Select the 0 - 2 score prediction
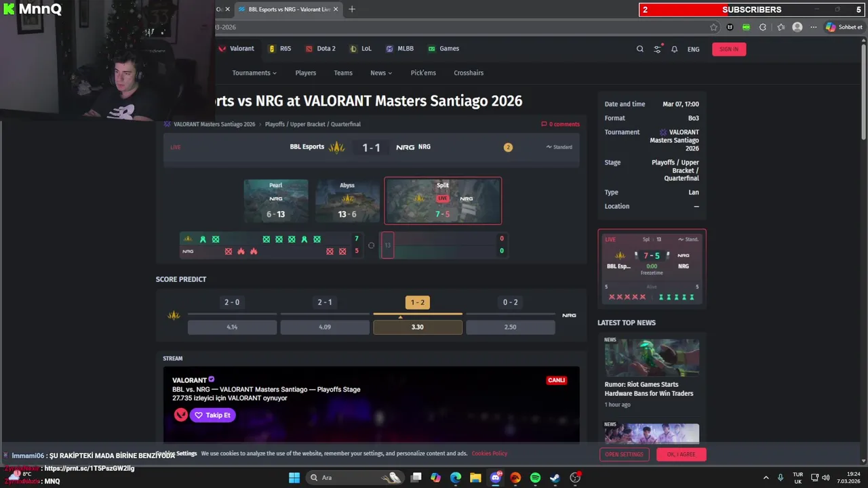The height and width of the screenshot is (488, 868). [x=511, y=302]
